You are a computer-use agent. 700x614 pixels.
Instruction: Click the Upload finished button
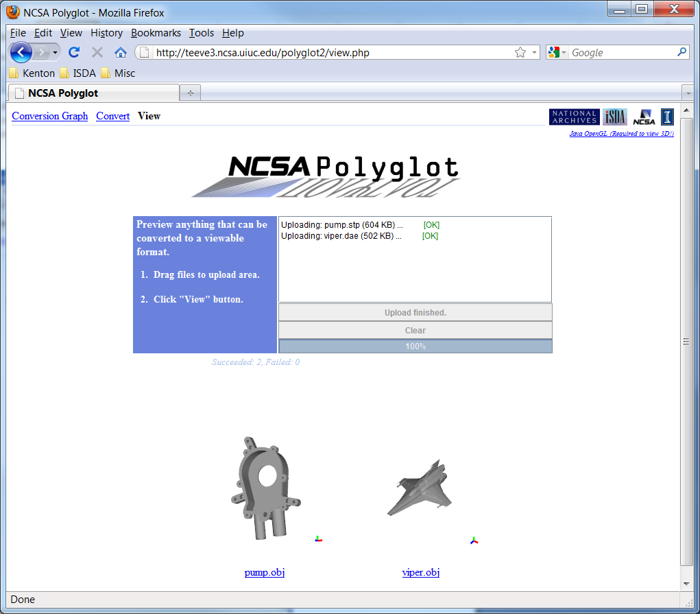click(x=415, y=313)
